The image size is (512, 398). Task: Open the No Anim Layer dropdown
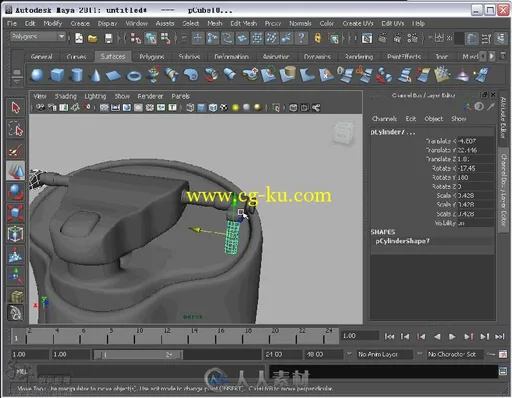(384, 354)
